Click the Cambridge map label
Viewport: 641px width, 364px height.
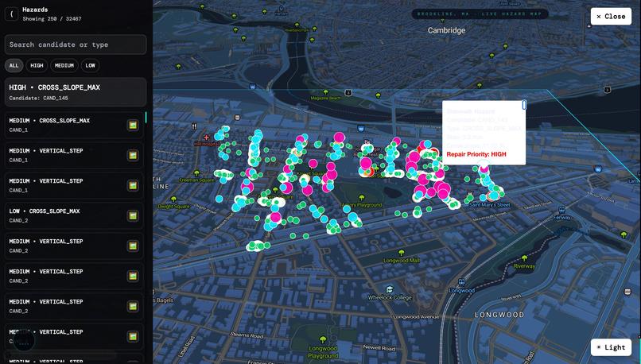446,30
